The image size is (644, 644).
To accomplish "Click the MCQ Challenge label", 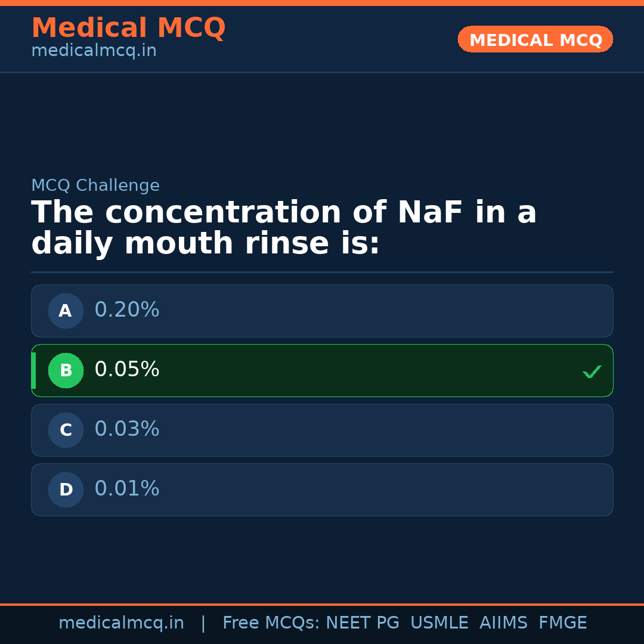I will point(95,186).
